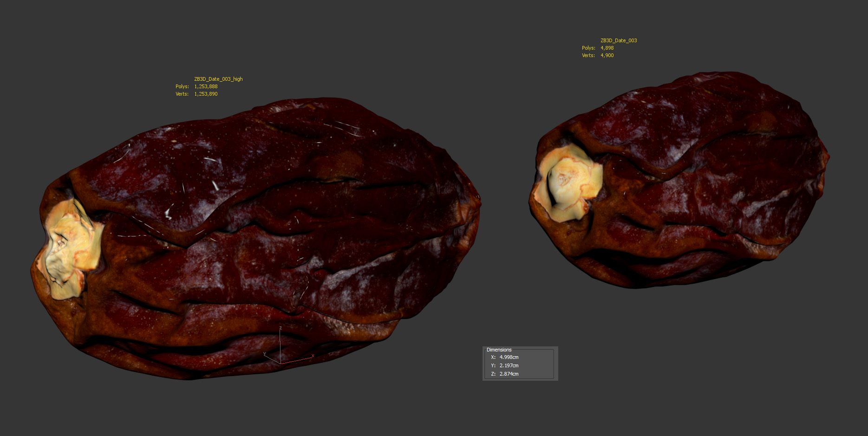Click the Polys label above the high-poly date
Viewport: 868px width, 436px height.
click(x=182, y=86)
